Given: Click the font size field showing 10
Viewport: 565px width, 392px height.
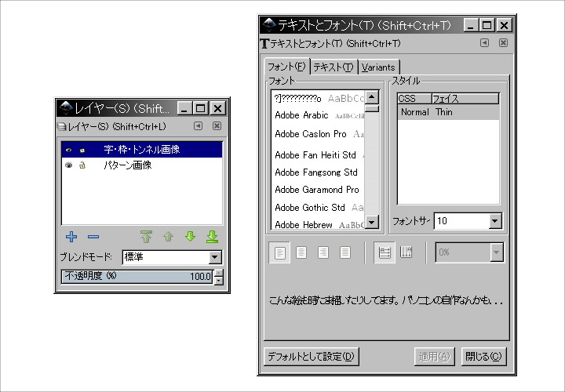Looking at the screenshot, I should (x=461, y=220).
